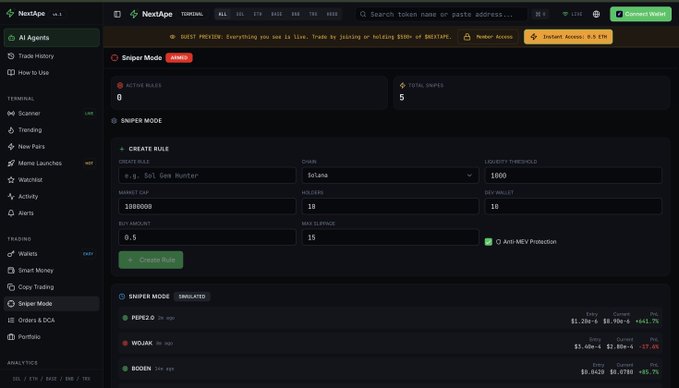Open New Pairs from the sidebar
The width and height of the screenshot is (679, 388).
point(52,146)
